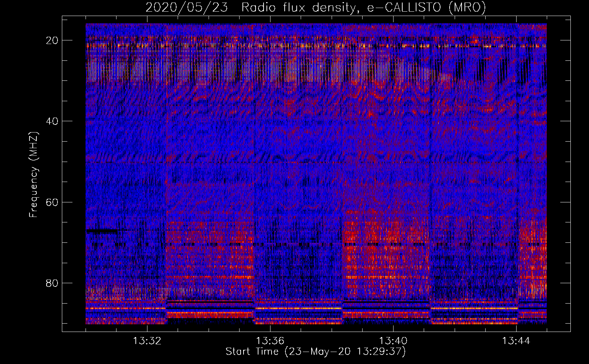This screenshot has width=589, height=364.
Task: Click the '60' frequency tick label
Action: (x=52, y=202)
